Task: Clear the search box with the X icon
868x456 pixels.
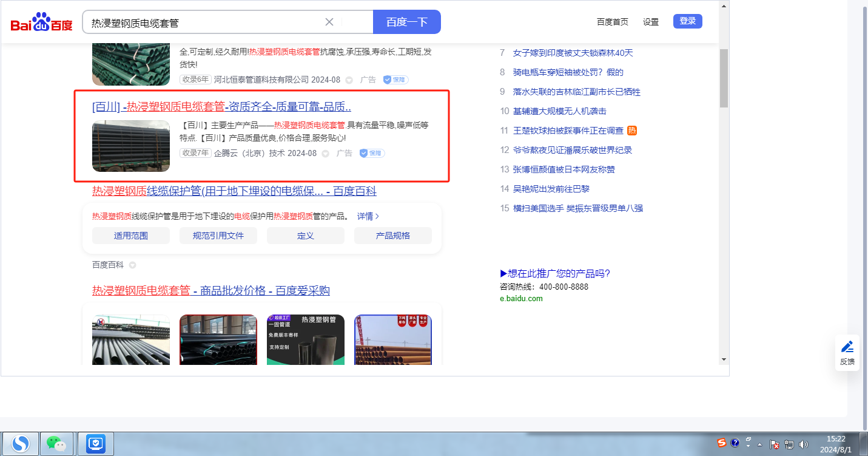Action: [x=329, y=22]
